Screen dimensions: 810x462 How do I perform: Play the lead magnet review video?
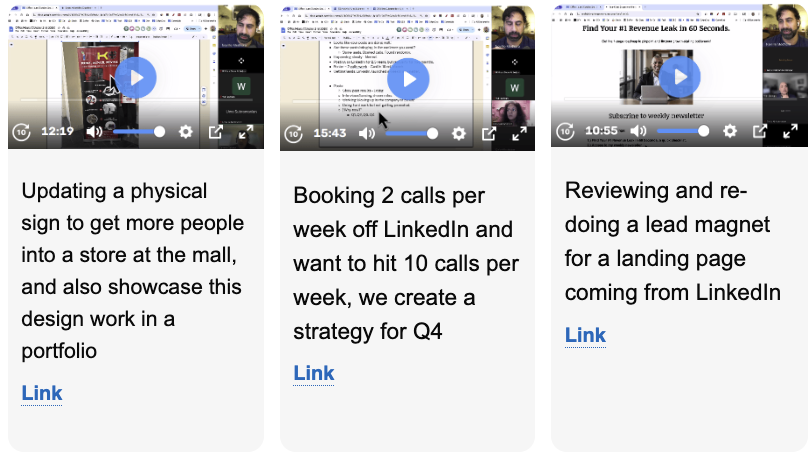click(x=679, y=78)
